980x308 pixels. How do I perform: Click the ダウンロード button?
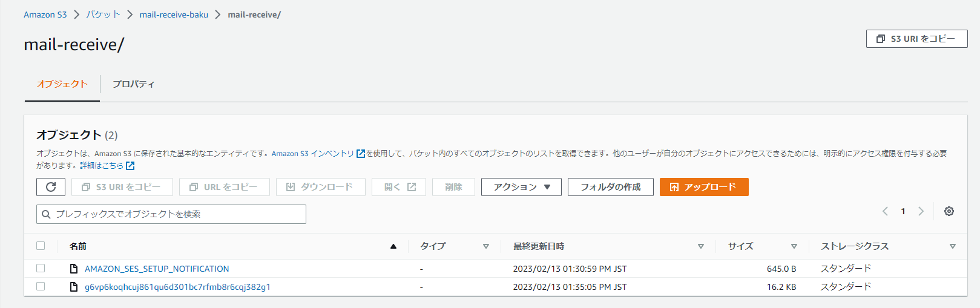coord(321,187)
